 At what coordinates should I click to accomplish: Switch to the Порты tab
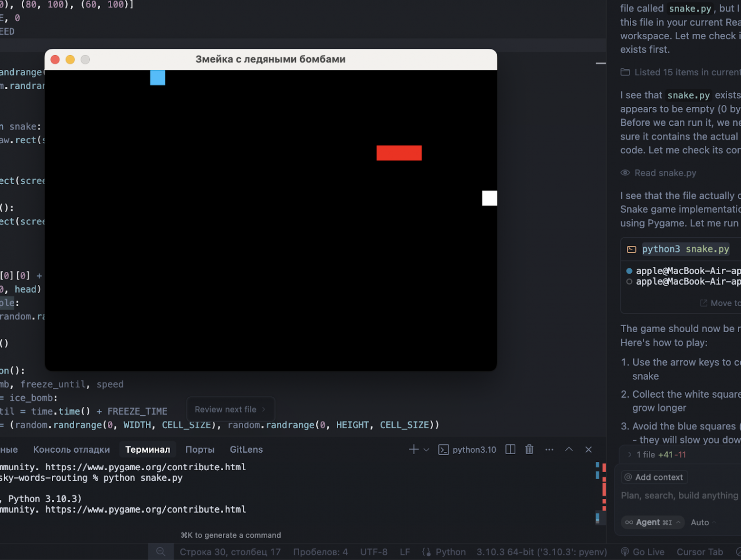pos(199,449)
